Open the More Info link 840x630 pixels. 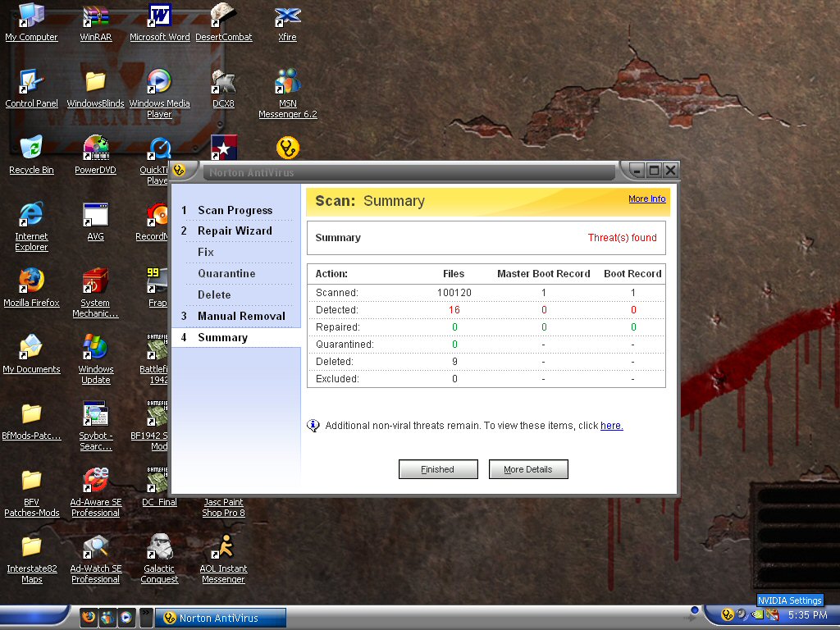point(647,199)
